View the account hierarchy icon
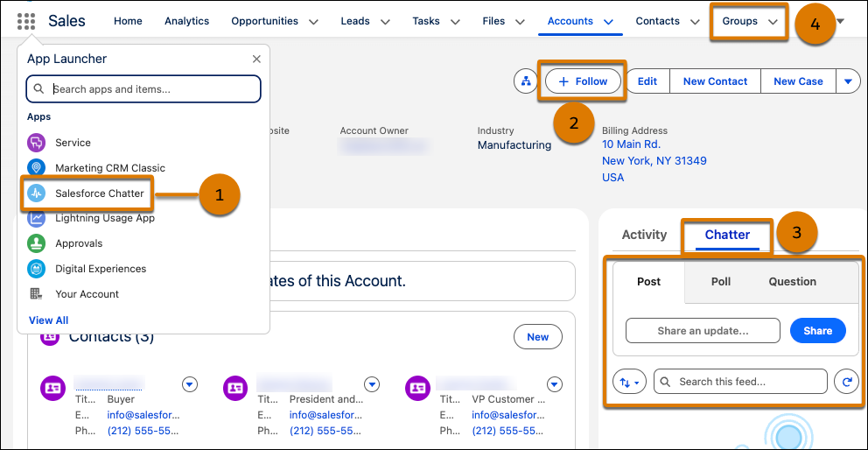The width and height of the screenshot is (868, 450). point(526,81)
